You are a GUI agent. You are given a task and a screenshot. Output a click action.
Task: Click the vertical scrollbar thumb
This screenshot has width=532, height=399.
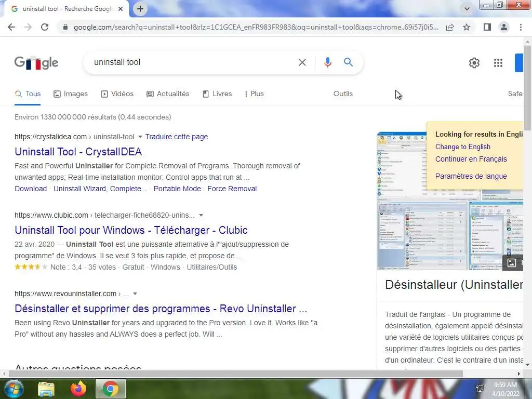pyautogui.click(x=528, y=87)
